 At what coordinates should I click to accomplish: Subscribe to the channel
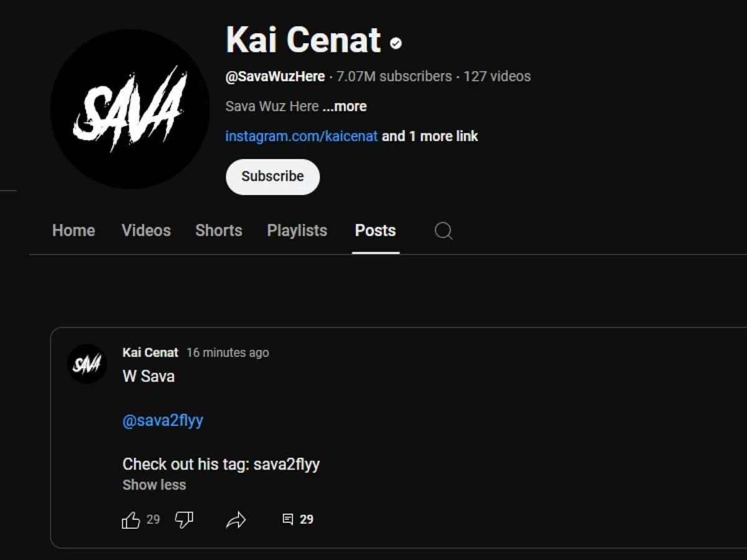click(x=272, y=176)
